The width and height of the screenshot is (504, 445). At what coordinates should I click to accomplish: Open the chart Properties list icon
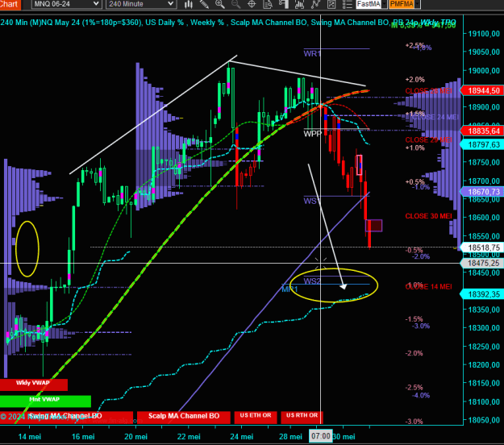(347, 4)
